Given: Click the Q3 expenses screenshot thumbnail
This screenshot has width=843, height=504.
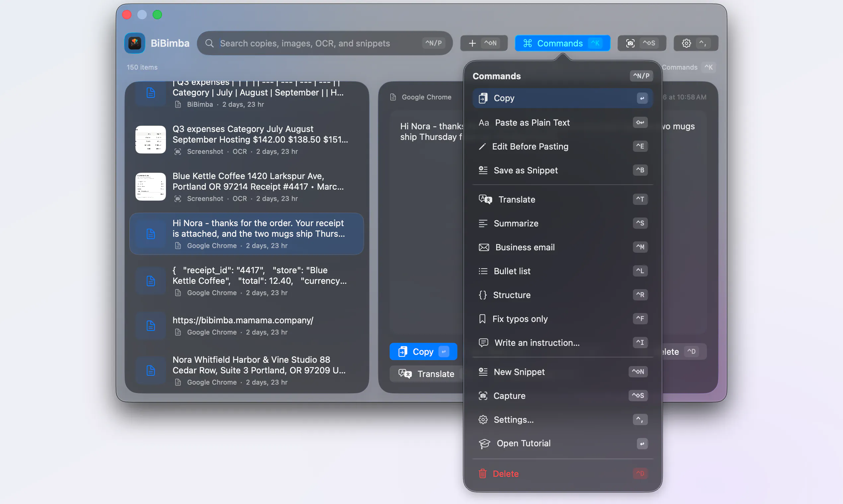Looking at the screenshot, I should coord(151,140).
